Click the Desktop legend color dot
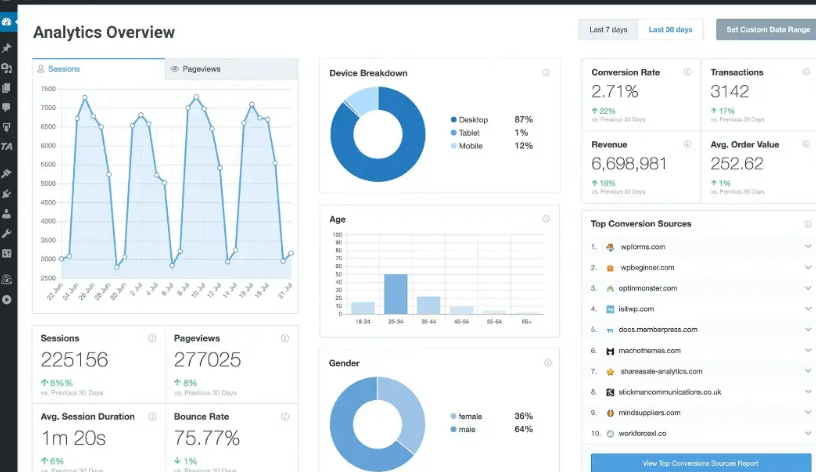The height and width of the screenshot is (472, 816). tap(453, 120)
